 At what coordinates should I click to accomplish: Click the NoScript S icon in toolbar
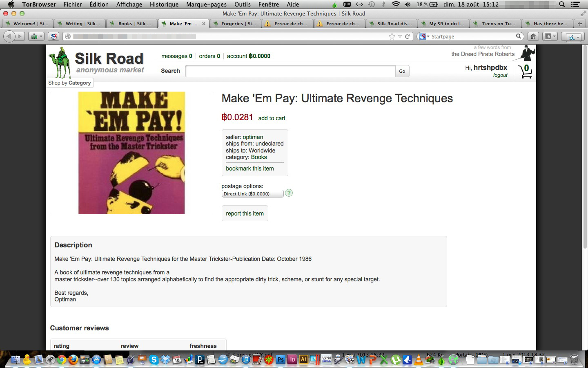point(53,36)
